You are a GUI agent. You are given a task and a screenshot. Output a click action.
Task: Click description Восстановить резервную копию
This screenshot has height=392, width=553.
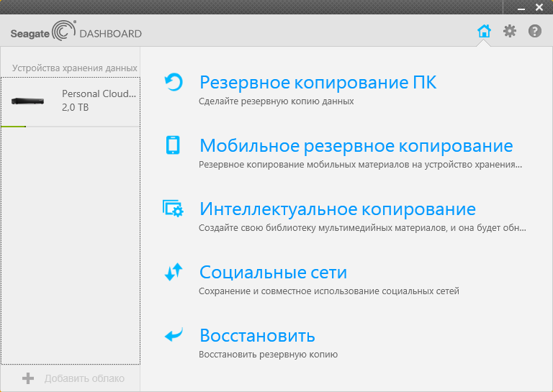click(268, 355)
